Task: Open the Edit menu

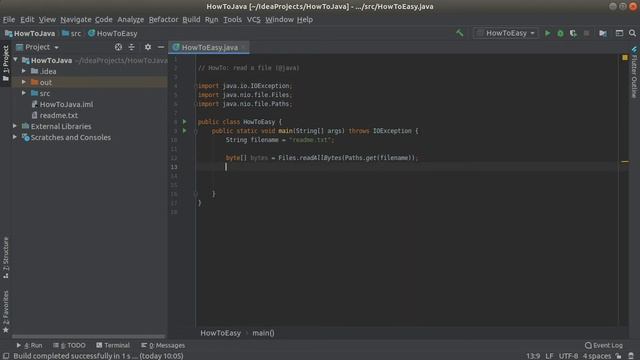Action: pyautogui.click(x=27, y=20)
